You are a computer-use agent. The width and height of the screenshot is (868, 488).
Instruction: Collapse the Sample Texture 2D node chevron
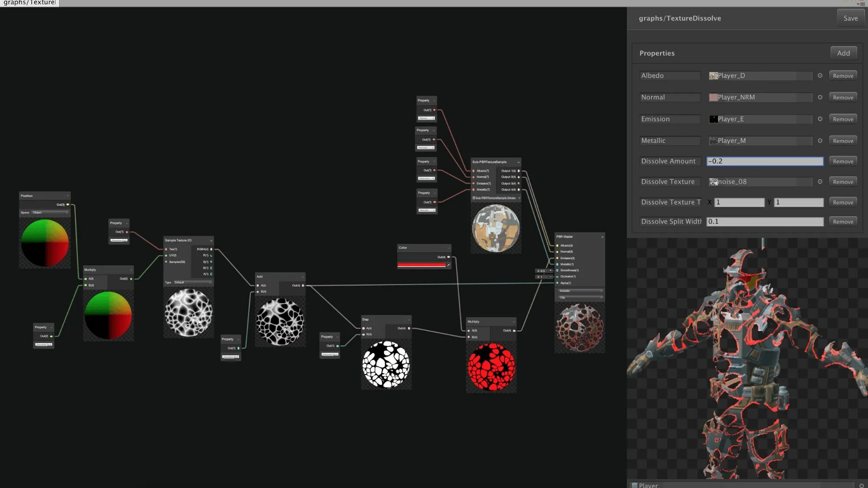[x=211, y=241]
